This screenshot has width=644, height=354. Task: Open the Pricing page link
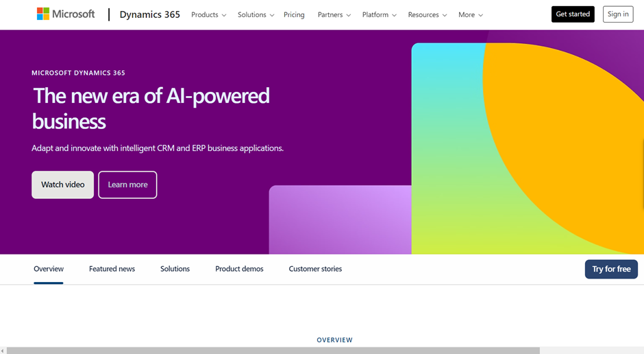click(x=294, y=15)
